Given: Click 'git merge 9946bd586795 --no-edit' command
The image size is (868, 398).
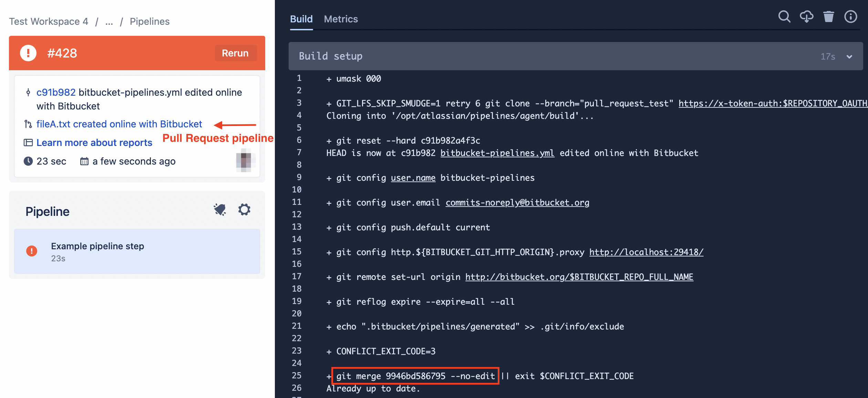Looking at the screenshot, I should pyautogui.click(x=415, y=376).
